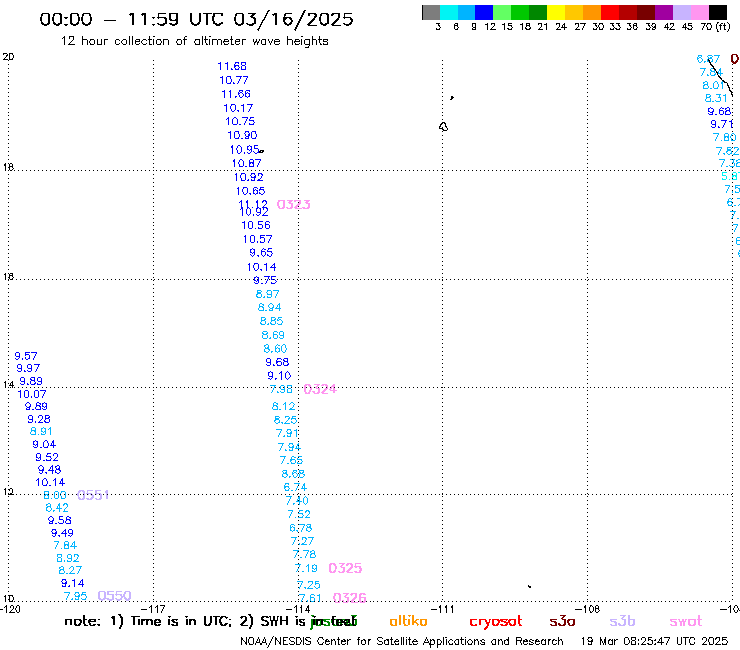The height and width of the screenshot is (650, 740).
Task: Click the red 'cryosat' satellite label
Action: tap(496, 622)
